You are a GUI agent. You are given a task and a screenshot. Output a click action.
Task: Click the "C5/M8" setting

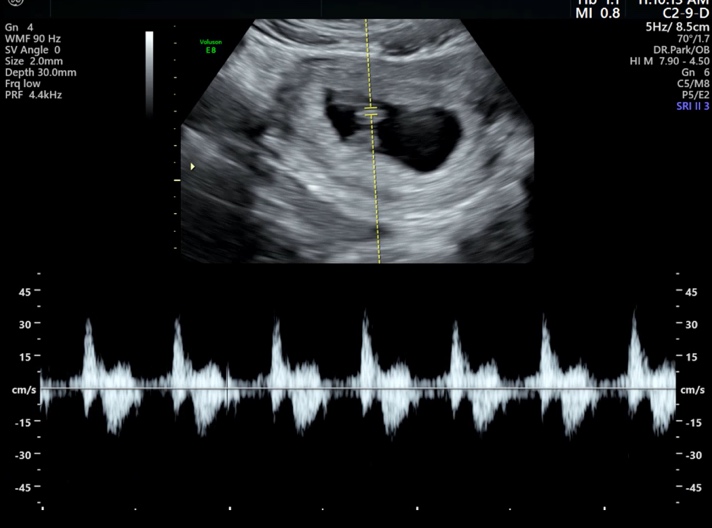click(x=693, y=84)
